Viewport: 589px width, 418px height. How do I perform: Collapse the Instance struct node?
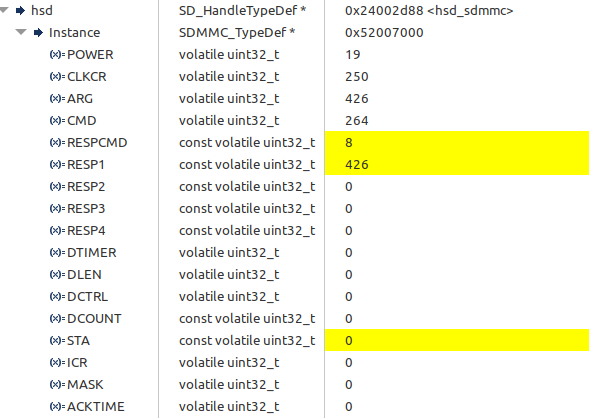click(x=21, y=32)
